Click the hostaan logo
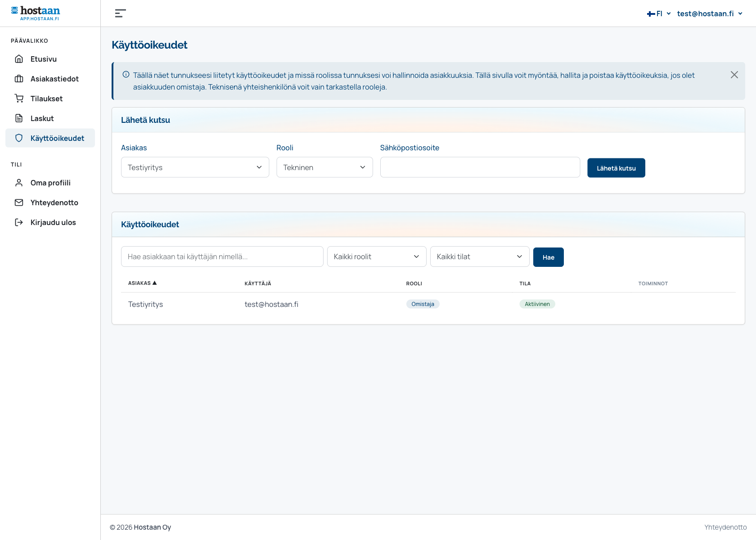The image size is (756, 540). (36, 13)
